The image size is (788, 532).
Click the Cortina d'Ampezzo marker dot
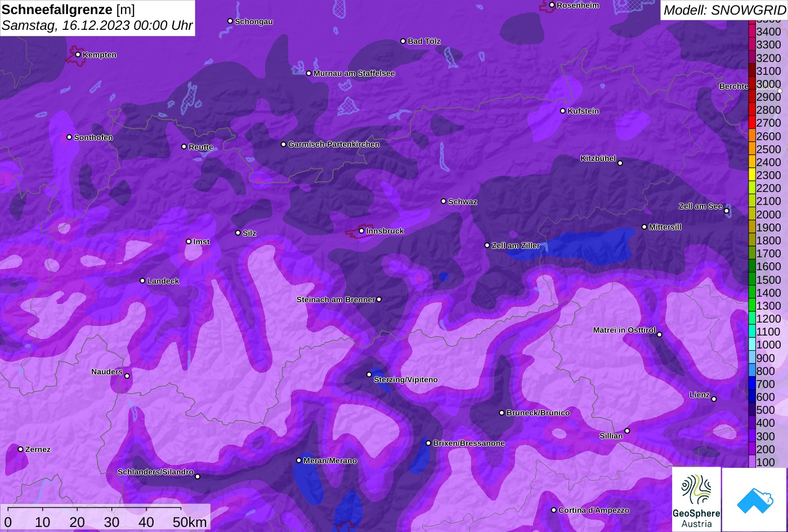click(x=553, y=510)
